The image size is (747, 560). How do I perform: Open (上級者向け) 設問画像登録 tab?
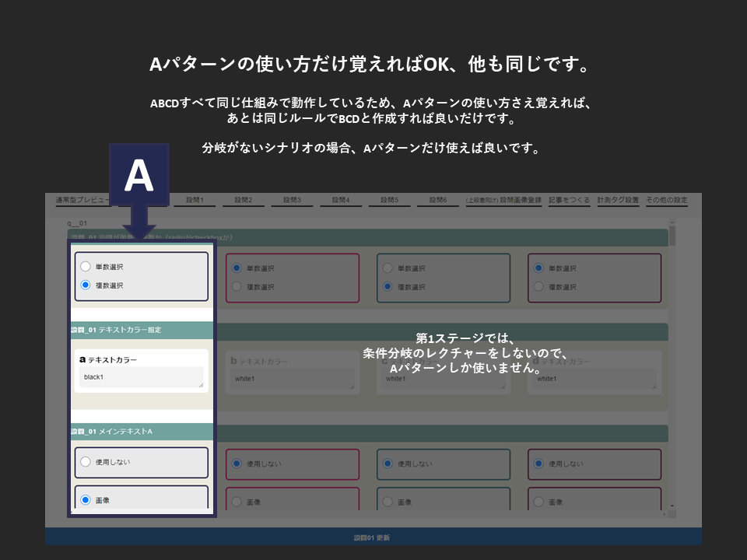(x=503, y=200)
